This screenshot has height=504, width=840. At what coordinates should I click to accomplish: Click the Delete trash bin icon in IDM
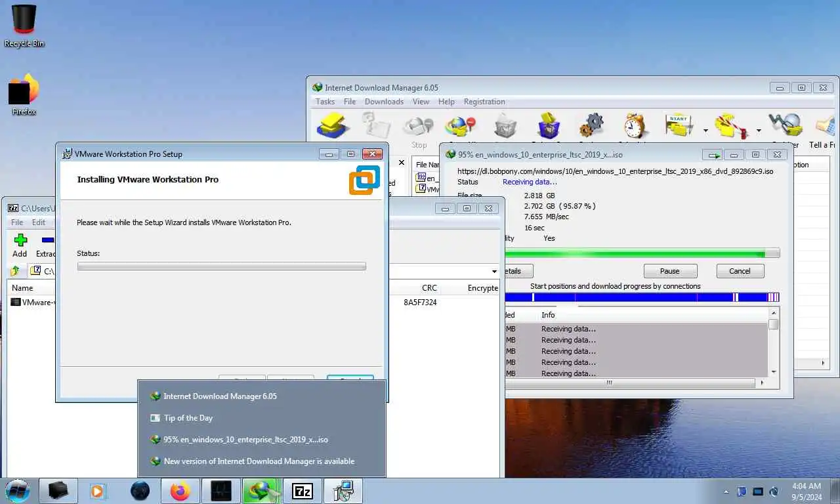505,125
